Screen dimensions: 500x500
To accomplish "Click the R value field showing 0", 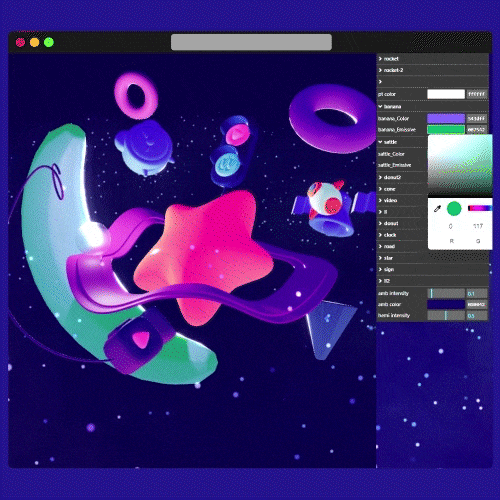I will coord(451,226).
